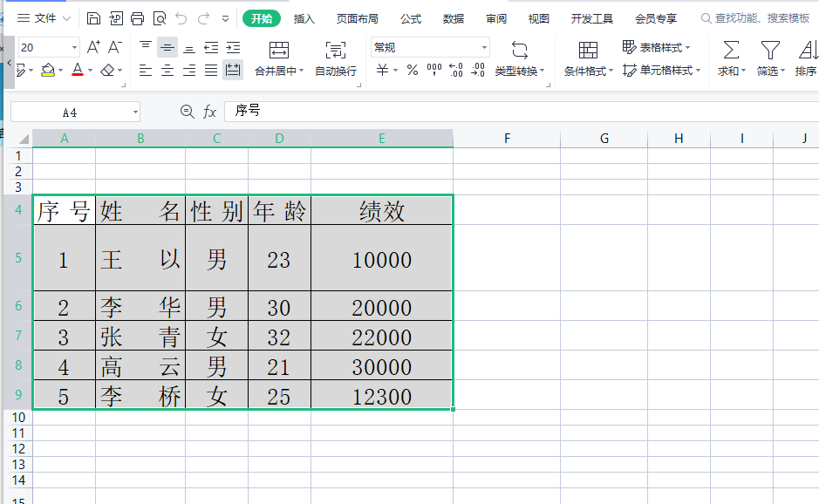Viewport: 819px width, 504px height.
Task: Expand the Name Box dropdown arrow
Action: [x=135, y=112]
